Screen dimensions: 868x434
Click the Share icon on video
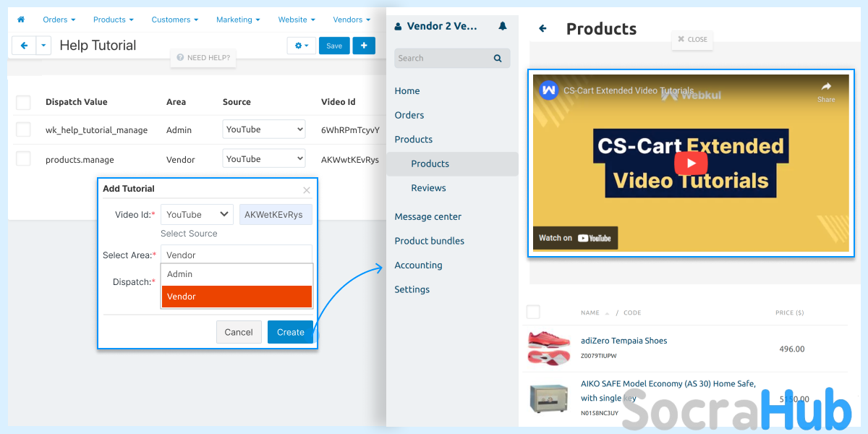[x=826, y=91]
